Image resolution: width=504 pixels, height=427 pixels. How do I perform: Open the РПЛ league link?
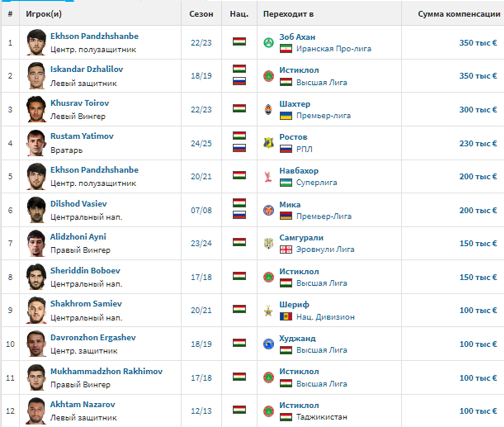[x=304, y=149]
